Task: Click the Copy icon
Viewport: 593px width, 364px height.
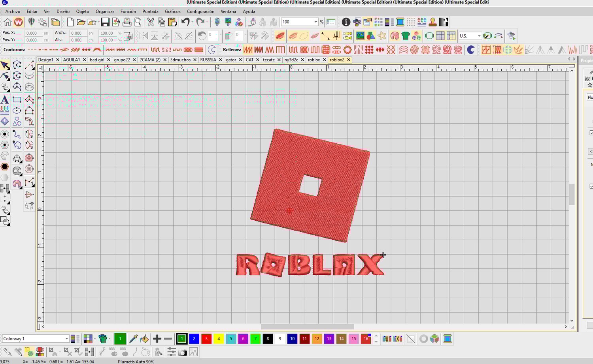Action: [x=161, y=22]
